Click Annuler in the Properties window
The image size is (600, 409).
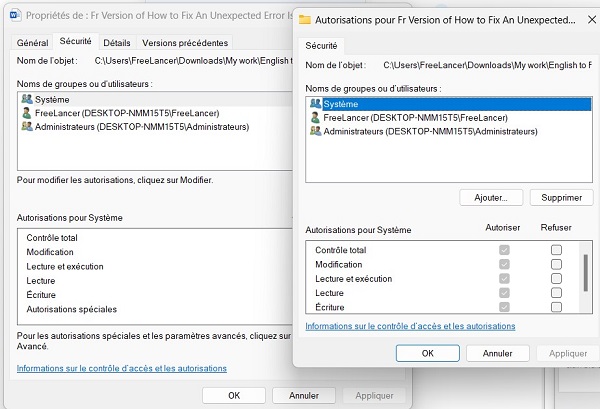tap(304, 395)
